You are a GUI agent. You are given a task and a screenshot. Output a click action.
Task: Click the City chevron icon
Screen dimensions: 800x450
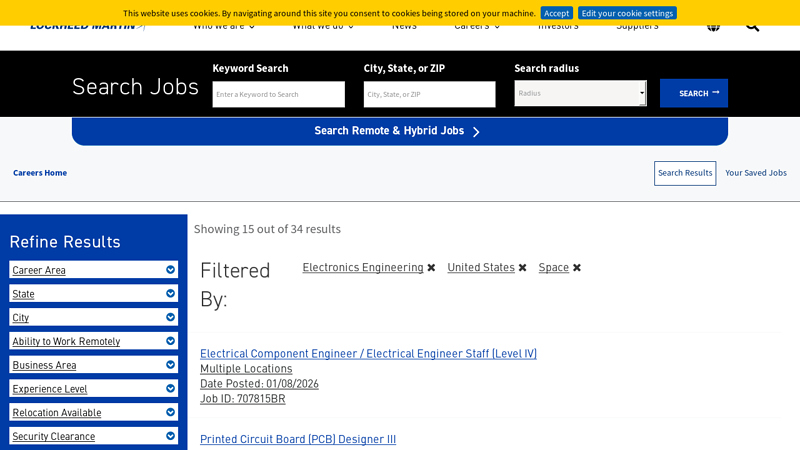[170, 317]
